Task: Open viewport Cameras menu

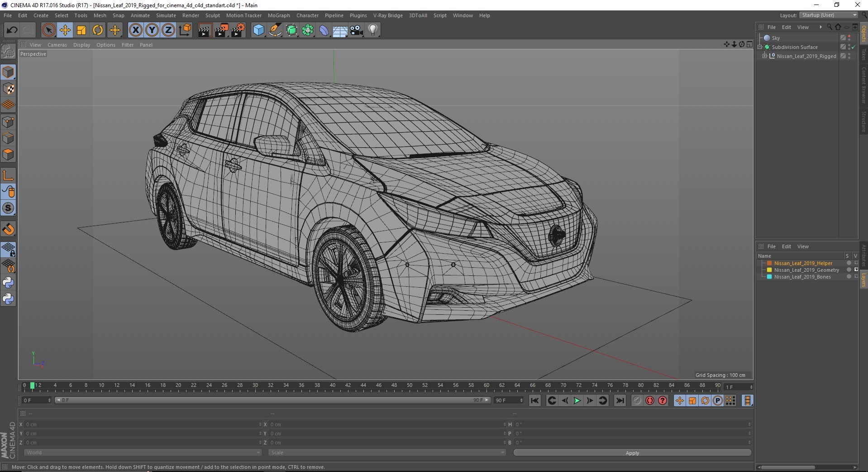Action: (57, 45)
